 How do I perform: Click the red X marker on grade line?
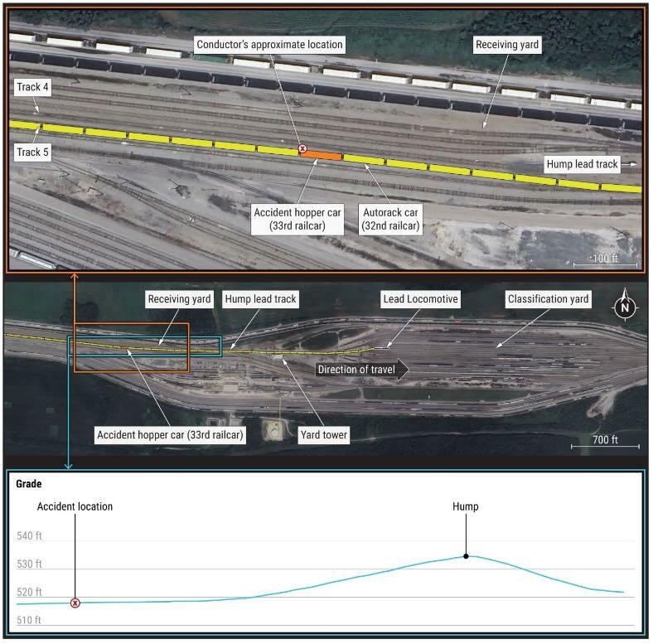coord(75,603)
